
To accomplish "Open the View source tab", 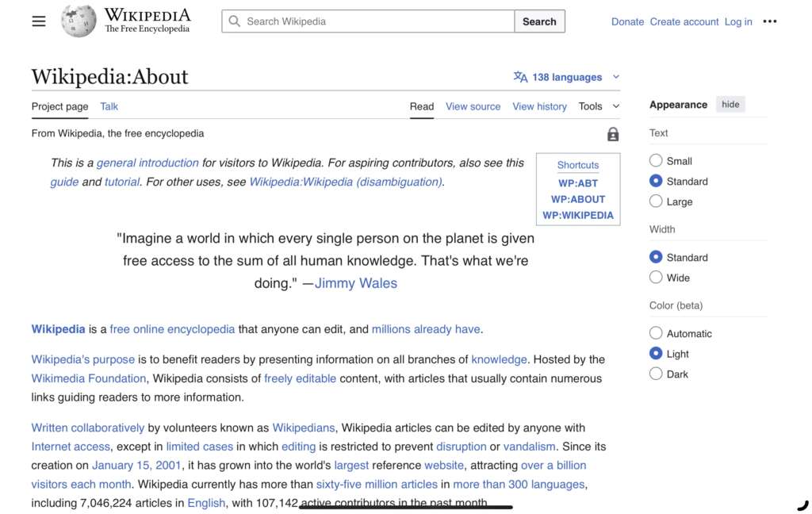I will click(473, 106).
